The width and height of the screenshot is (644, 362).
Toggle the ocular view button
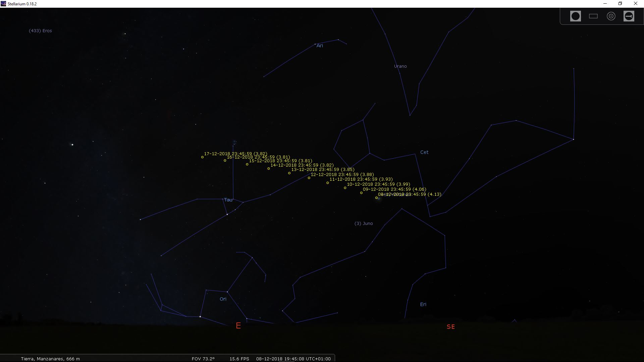tap(575, 16)
